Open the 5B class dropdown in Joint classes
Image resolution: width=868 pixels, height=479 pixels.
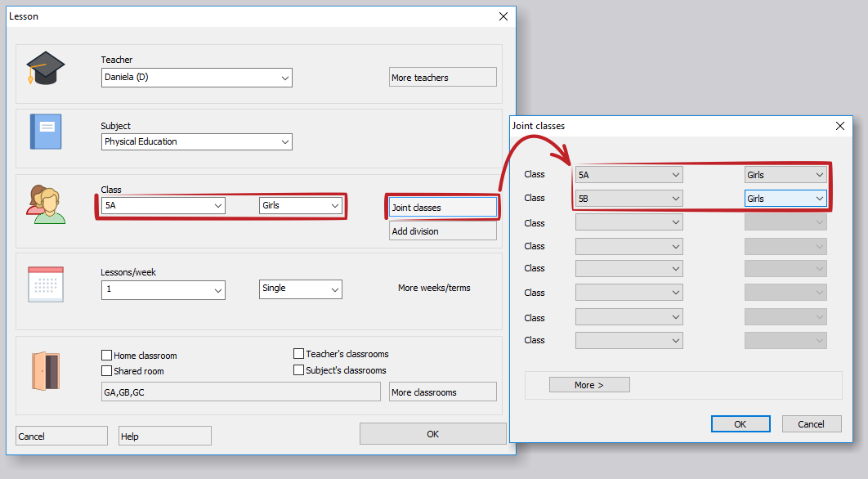tap(629, 199)
